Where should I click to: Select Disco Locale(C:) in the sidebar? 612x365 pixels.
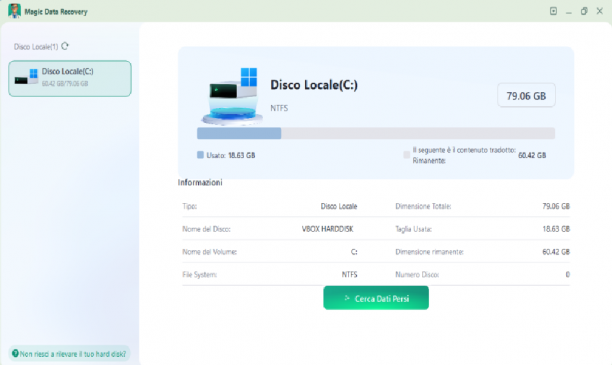coord(70,78)
